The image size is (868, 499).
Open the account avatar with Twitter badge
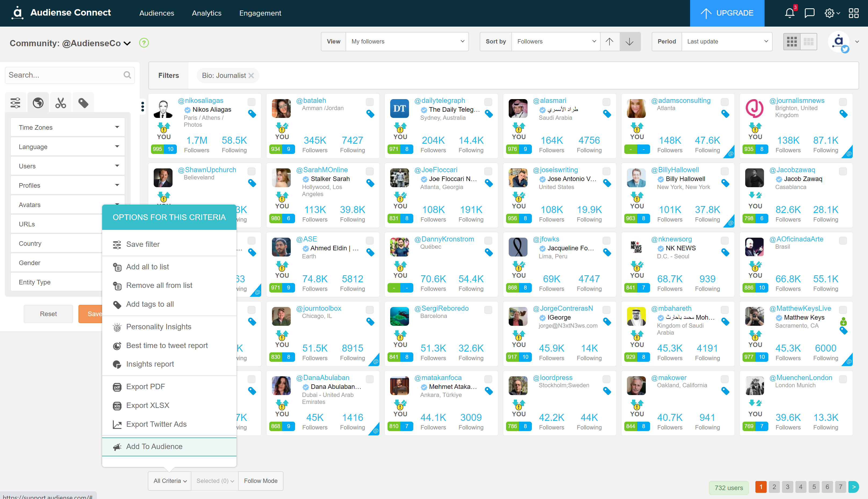tap(838, 42)
